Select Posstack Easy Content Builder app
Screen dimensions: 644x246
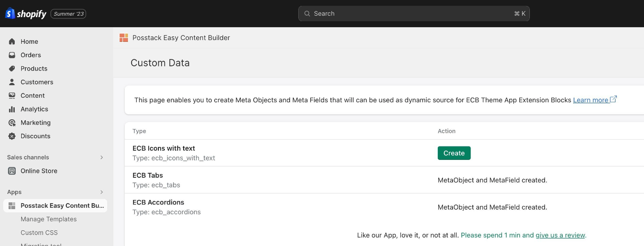(55, 206)
